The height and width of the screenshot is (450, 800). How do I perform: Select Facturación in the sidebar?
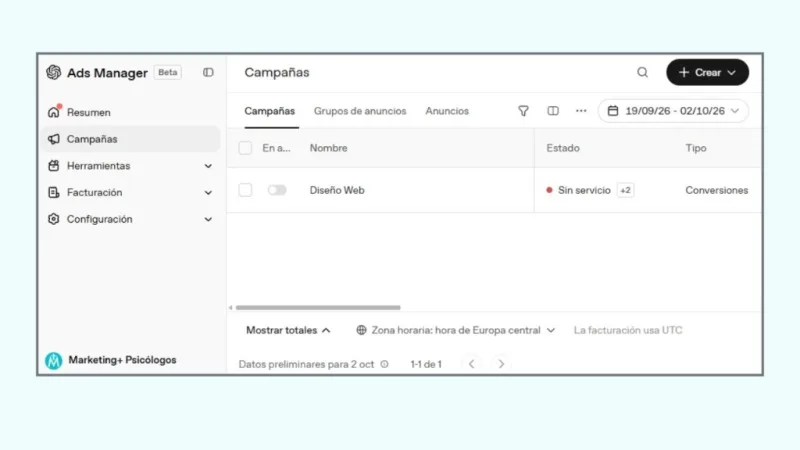point(130,192)
